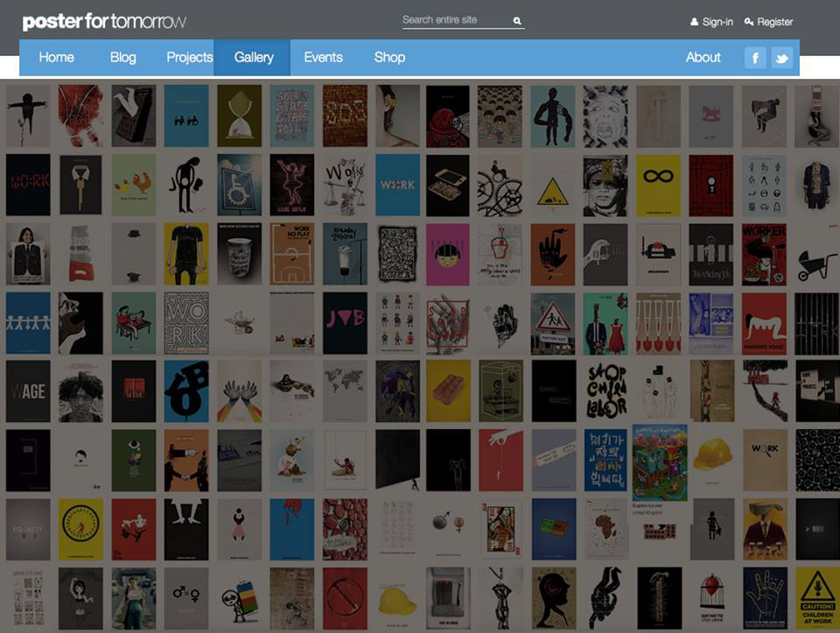Open the dark JOB heart poster
Screen dimensions: 840x633
(x=345, y=323)
